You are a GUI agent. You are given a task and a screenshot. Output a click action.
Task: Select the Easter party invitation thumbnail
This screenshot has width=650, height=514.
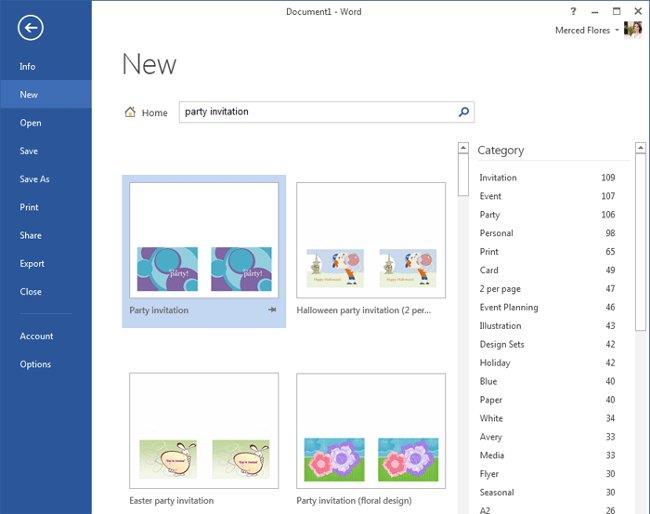coord(204,431)
